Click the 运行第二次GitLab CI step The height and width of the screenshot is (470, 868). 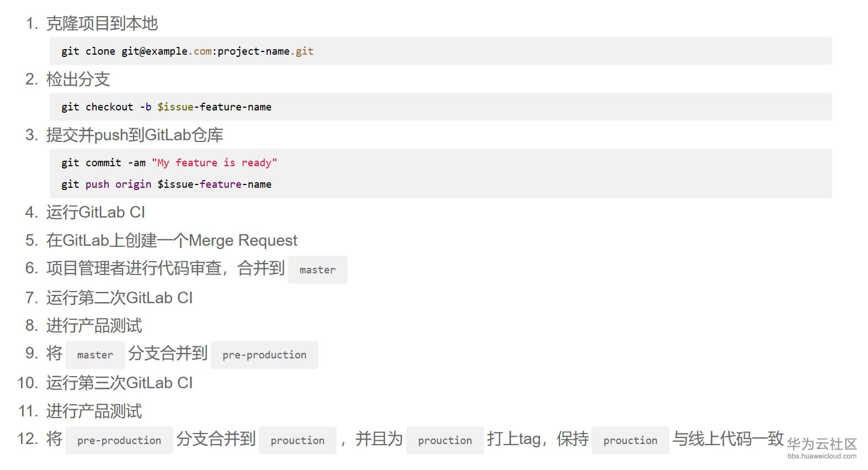pos(119,298)
